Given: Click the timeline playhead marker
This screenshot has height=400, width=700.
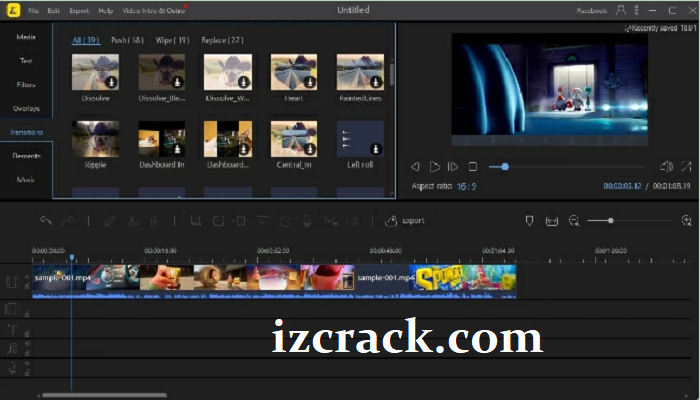Looking at the screenshot, I should pyautogui.click(x=71, y=258).
